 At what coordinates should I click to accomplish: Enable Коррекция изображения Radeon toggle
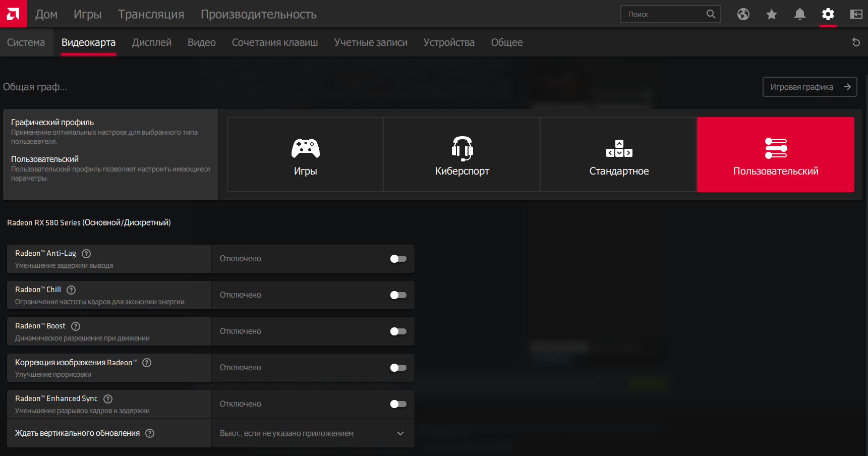398,368
